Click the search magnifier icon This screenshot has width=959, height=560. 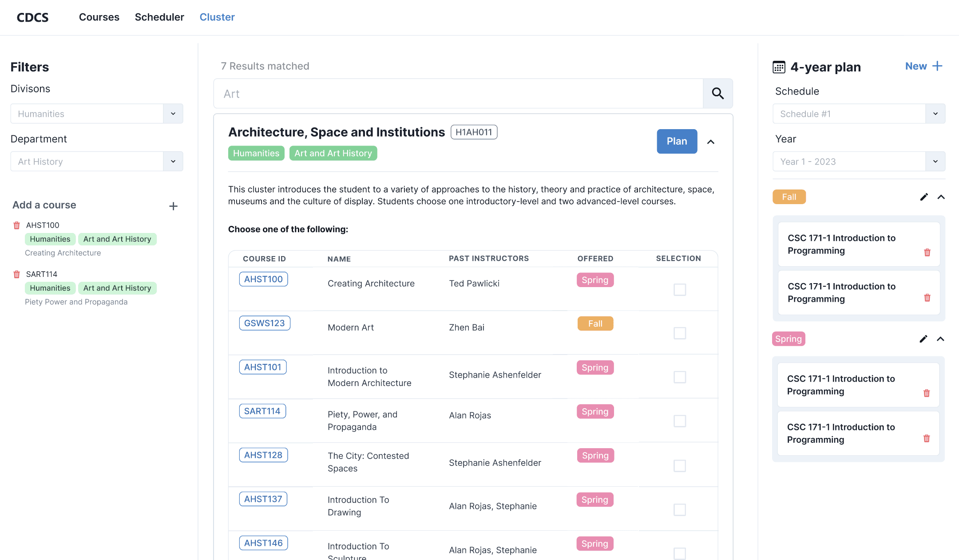pyautogui.click(x=717, y=94)
